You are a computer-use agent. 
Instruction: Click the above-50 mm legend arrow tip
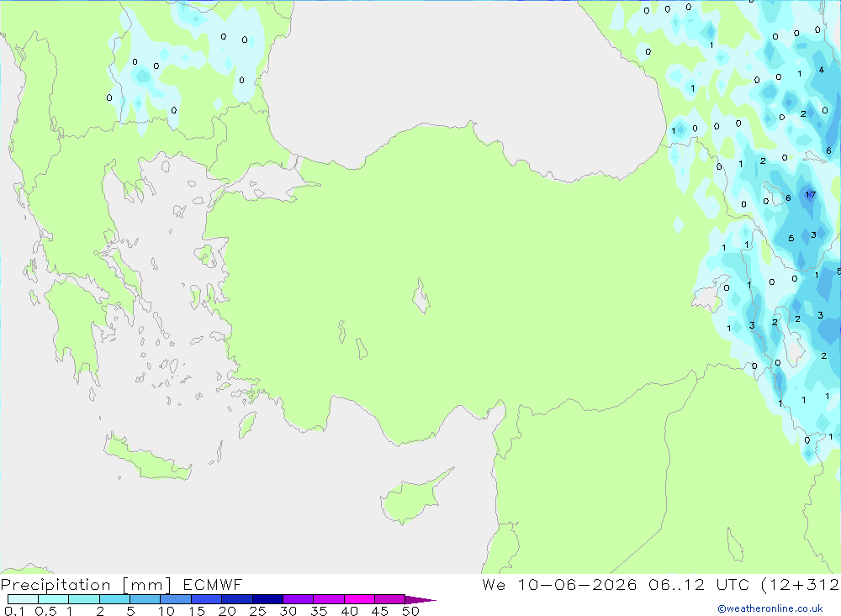coord(420,600)
